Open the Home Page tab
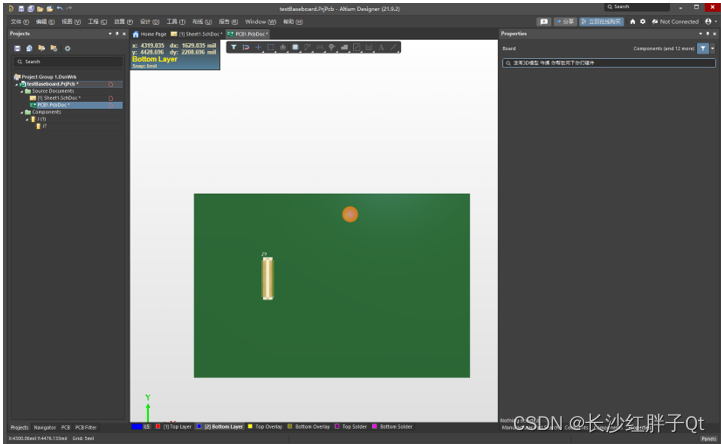 pyautogui.click(x=152, y=34)
